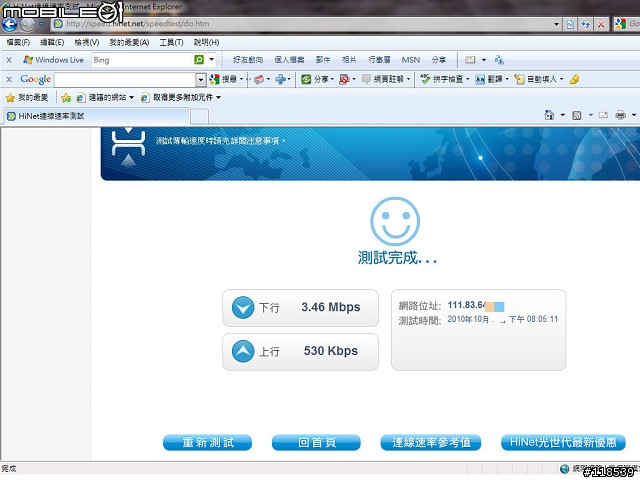Close the Windows Live toolbar
The image size is (640, 480).
click(x=9, y=60)
